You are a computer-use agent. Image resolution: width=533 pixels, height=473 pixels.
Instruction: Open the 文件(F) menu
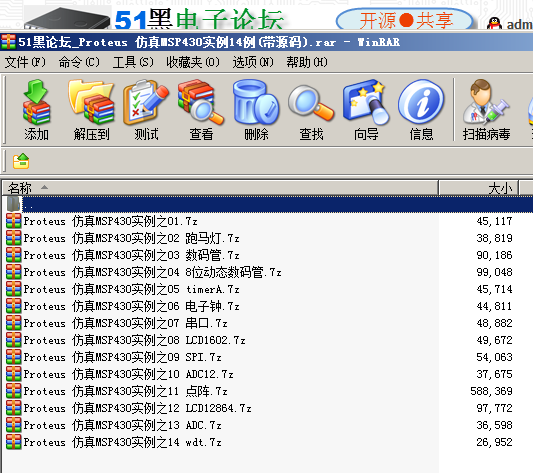[x=25, y=62]
